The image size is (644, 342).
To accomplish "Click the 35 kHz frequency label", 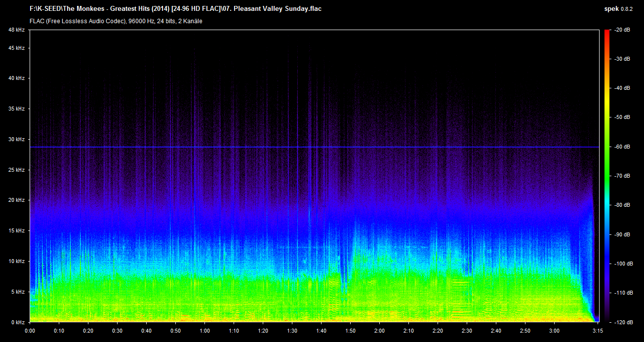I will click(x=16, y=109).
